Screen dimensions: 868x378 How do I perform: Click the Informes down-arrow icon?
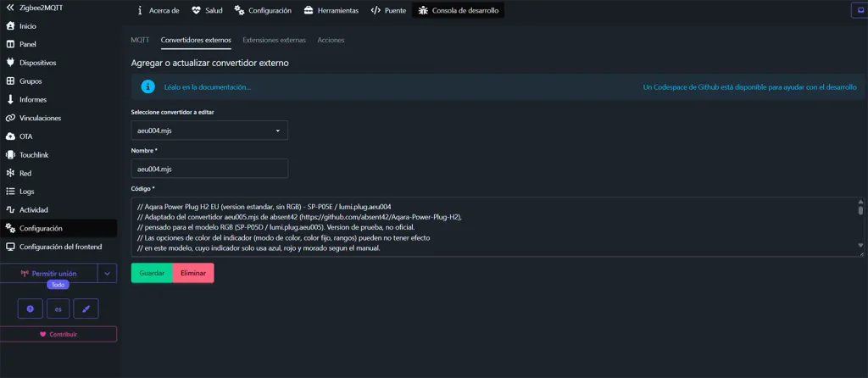point(10,100)
